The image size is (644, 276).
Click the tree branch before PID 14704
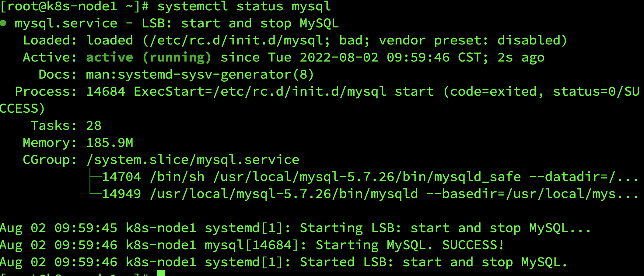(x=95, y=177)
